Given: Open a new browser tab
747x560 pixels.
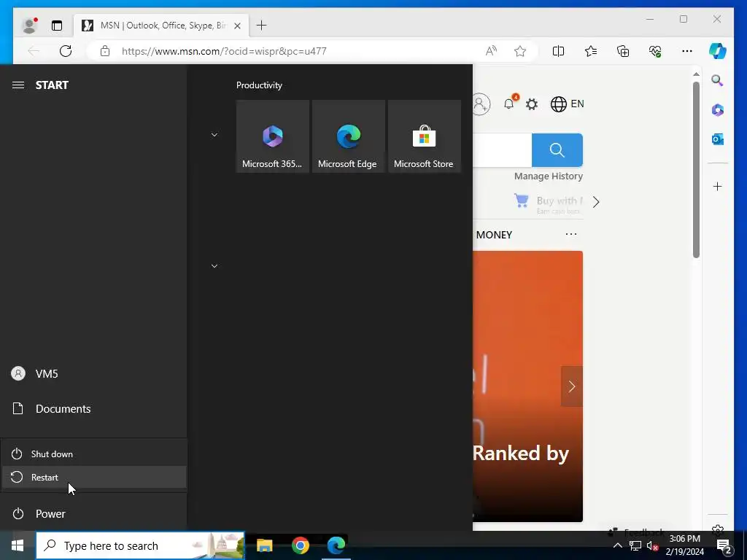Looking at the screenshot, I should pyautogui.click(x=262, y=26).
